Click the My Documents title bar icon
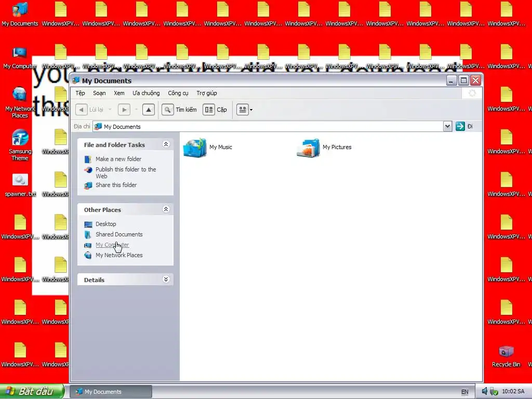Screen dimensions: 532x399 [x=76, y=81]
